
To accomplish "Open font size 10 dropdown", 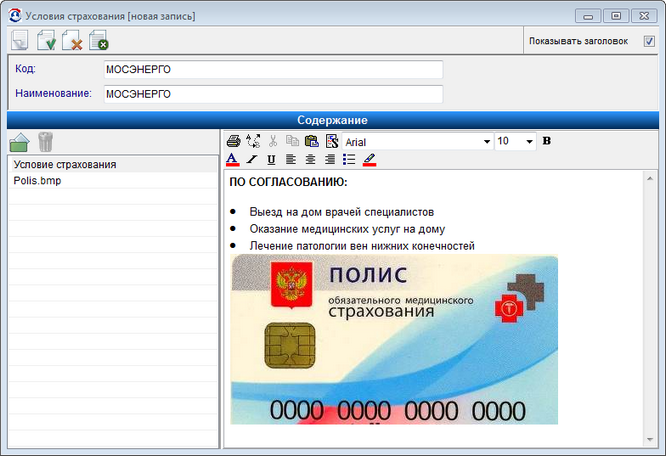I will coord(529,141).
